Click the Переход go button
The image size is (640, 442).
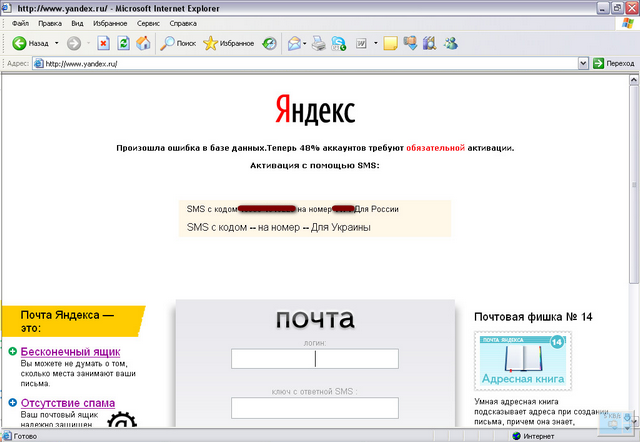[614, 64]
